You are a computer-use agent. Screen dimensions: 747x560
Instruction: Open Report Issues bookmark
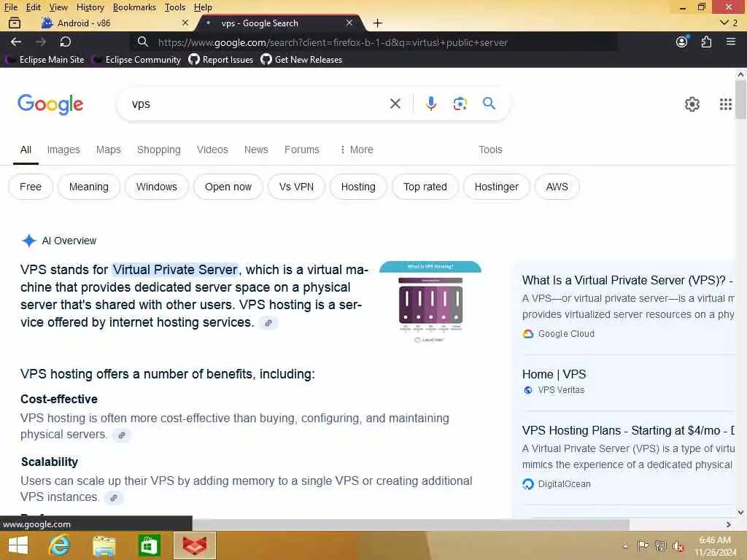point(221,60)
